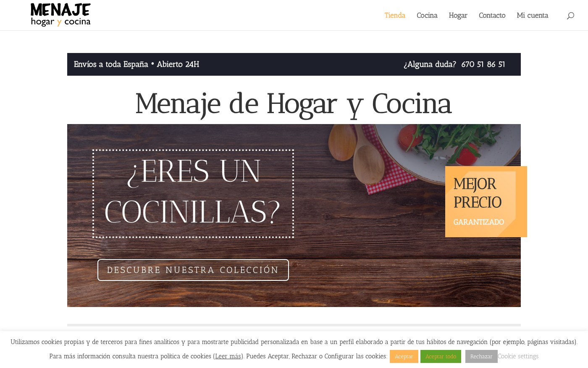This screenshot has height=368, width=588.
Task: Click the Menaje de Hogar y Cocina title
Action: (294, 104)
